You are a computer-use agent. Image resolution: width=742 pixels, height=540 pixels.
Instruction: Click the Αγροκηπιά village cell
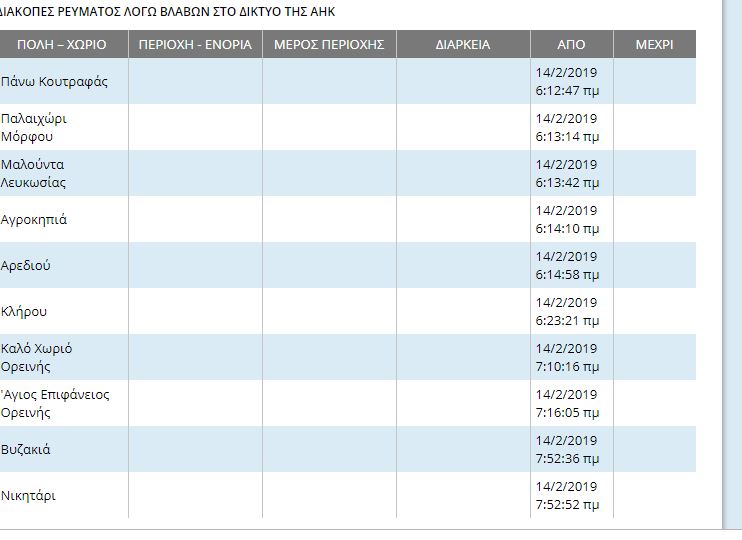click(34, 219)
